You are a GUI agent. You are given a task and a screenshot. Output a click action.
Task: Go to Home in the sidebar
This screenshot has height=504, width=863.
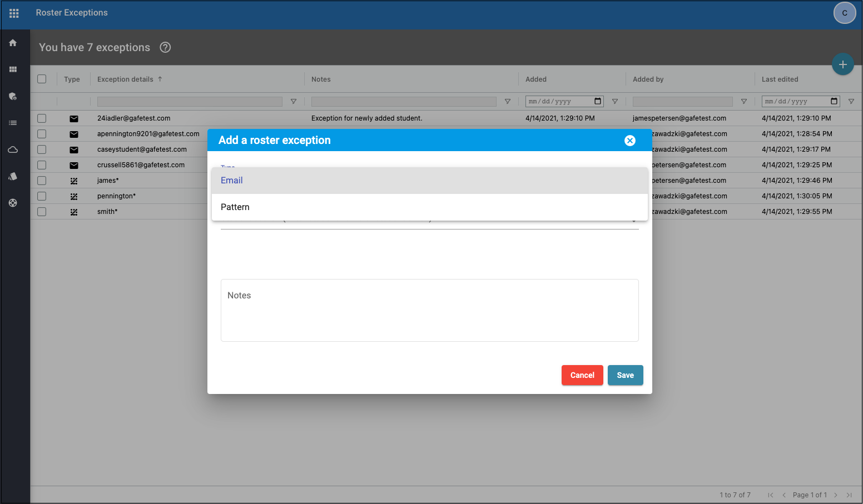click(13, 43)
